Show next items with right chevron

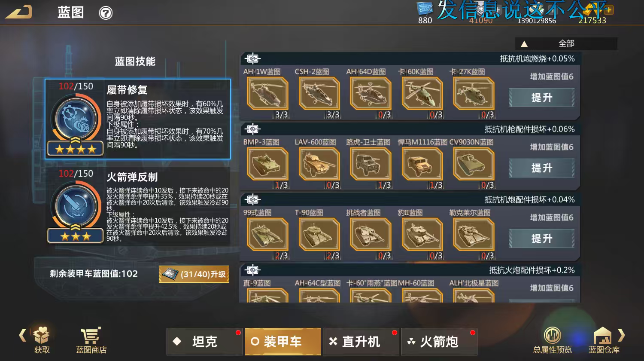(x=621, y=335)
